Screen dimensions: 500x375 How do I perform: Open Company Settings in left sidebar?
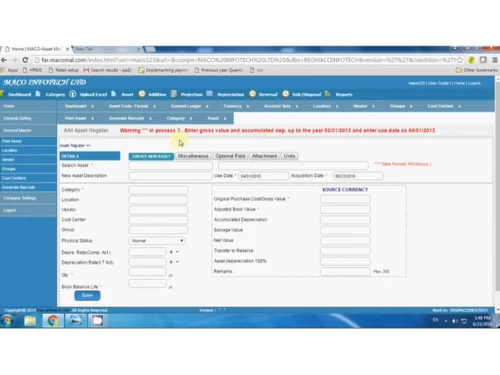click(28, 198)
